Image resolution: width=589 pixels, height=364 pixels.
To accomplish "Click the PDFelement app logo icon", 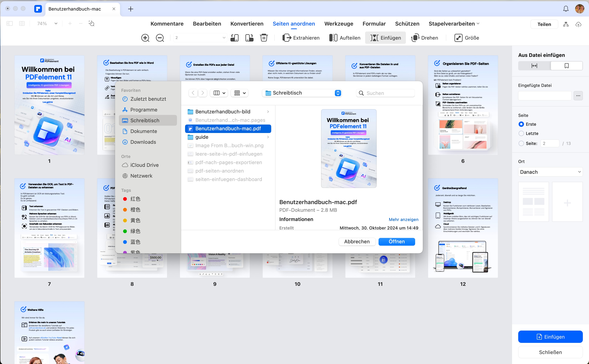I will [x=38, y=9].
